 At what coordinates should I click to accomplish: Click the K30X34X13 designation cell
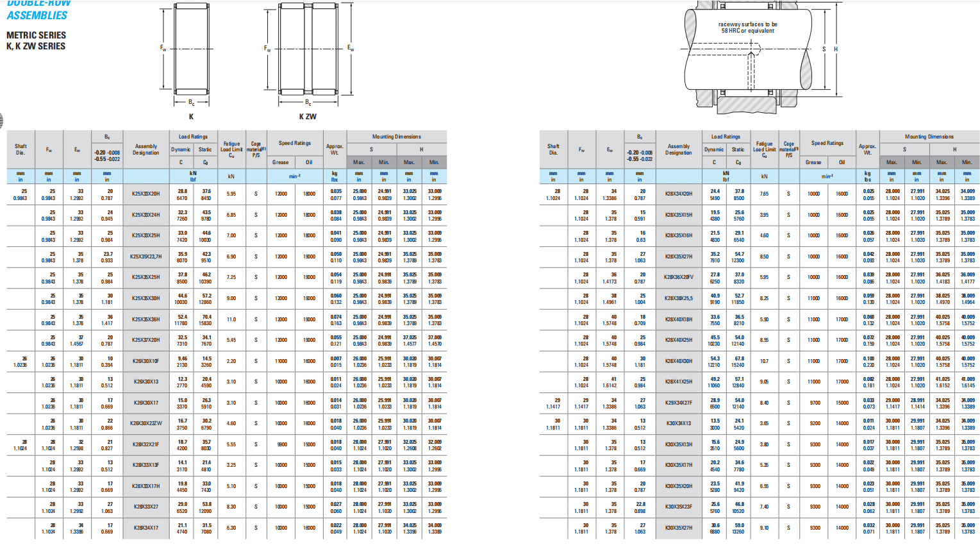pos(679,423)
